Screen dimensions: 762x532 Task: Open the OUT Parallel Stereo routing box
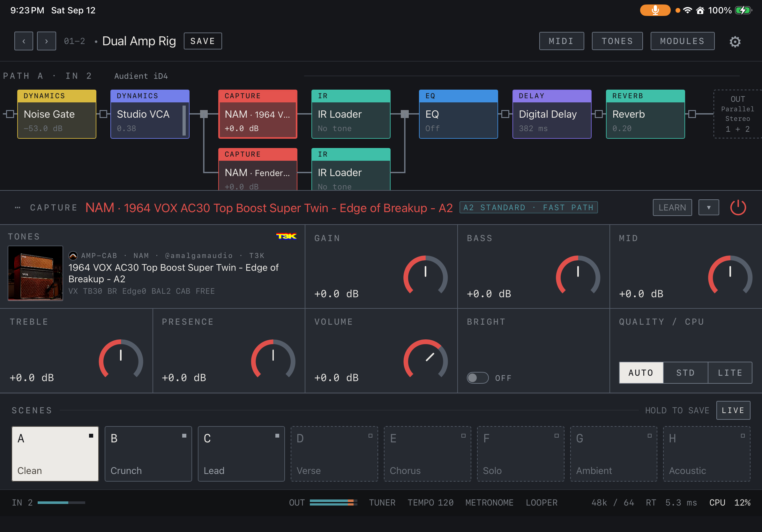click(x=737, y=114)
